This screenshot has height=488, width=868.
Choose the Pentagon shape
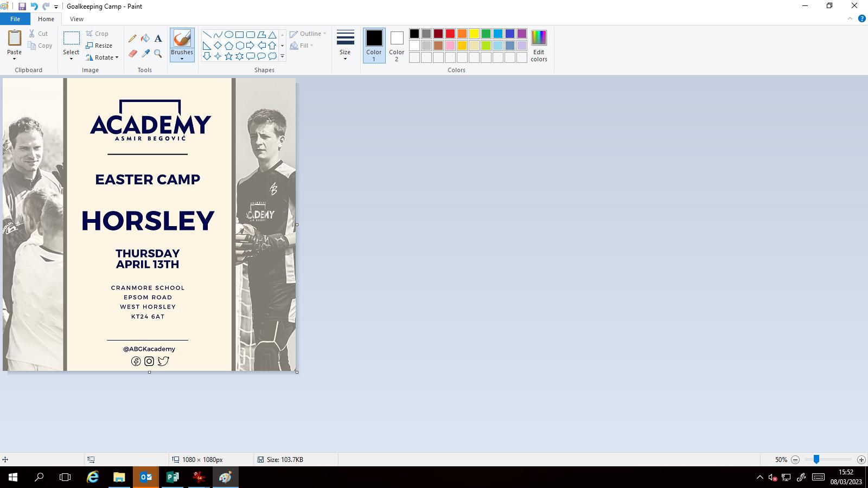coord(228,46)
